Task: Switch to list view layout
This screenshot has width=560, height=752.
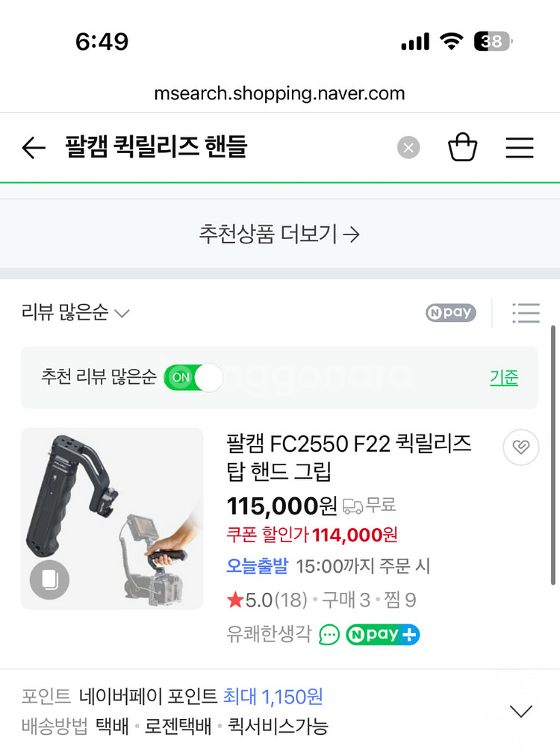Action: tap(526, 313)
